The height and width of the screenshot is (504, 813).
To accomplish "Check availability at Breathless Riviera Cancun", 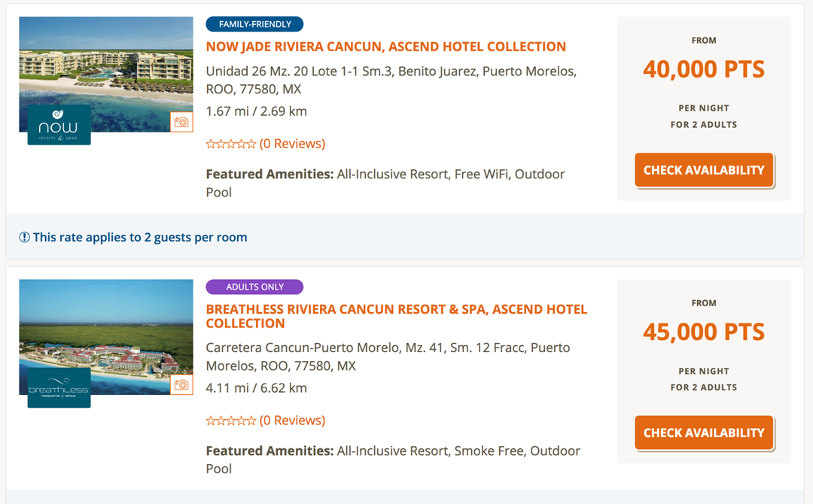I will [703, 433].
